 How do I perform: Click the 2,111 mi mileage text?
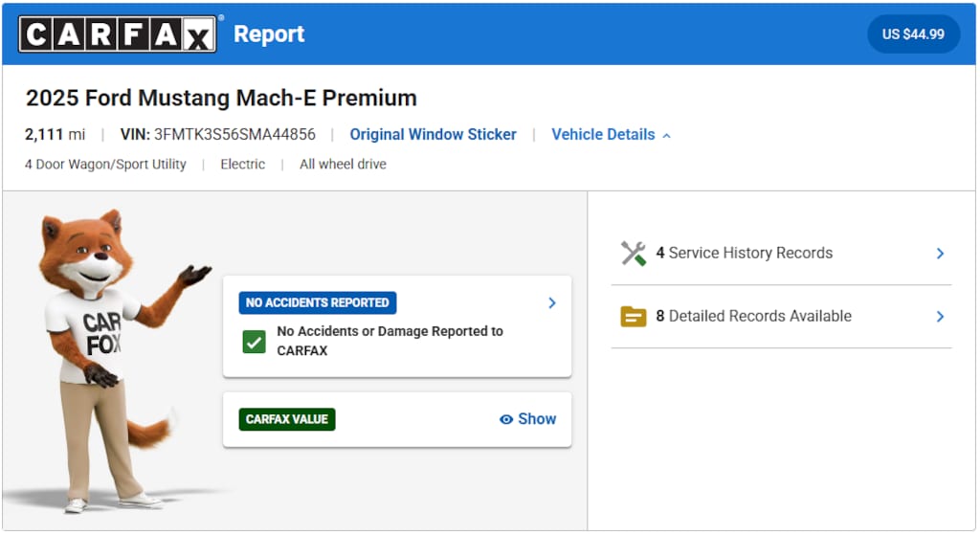point(55,134)
